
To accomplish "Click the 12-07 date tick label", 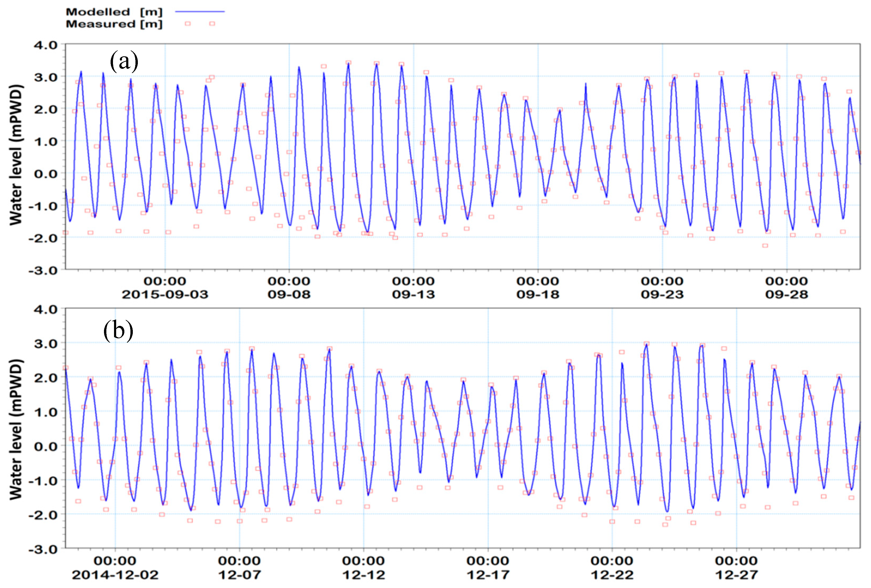I will pyautogui.click(x=239, y=575).
